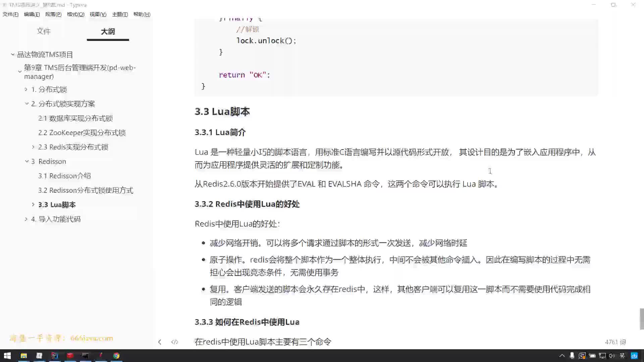The image size is (644, 362).
Task: Click the return "OK"; code line
Action: (244, 75)
